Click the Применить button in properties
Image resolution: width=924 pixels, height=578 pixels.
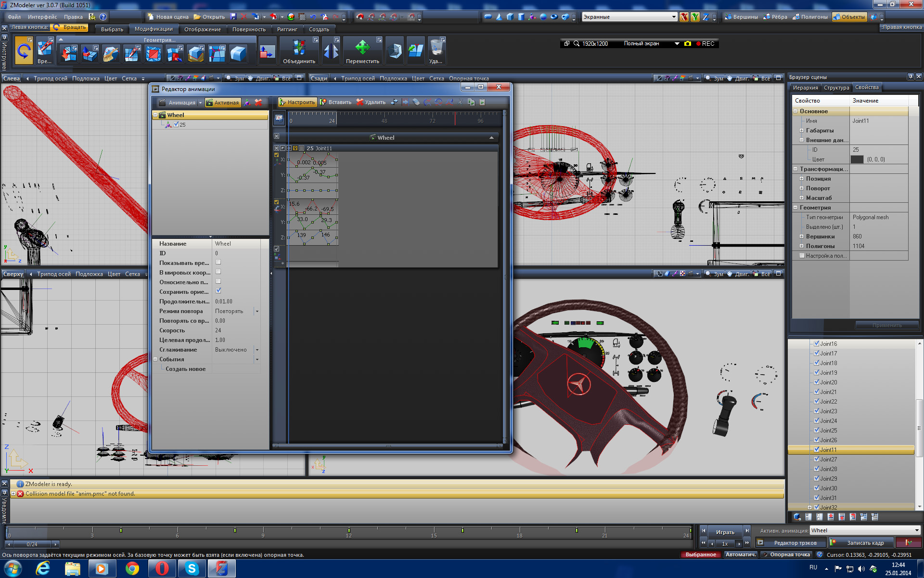887,326
